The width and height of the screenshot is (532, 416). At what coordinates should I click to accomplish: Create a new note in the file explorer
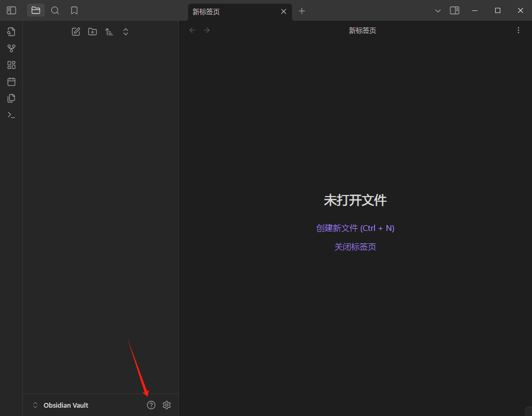[x=76, y=31]
